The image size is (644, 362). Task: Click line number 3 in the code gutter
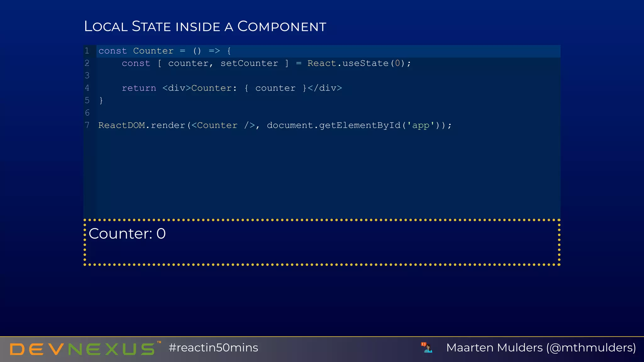pos(87,75)
